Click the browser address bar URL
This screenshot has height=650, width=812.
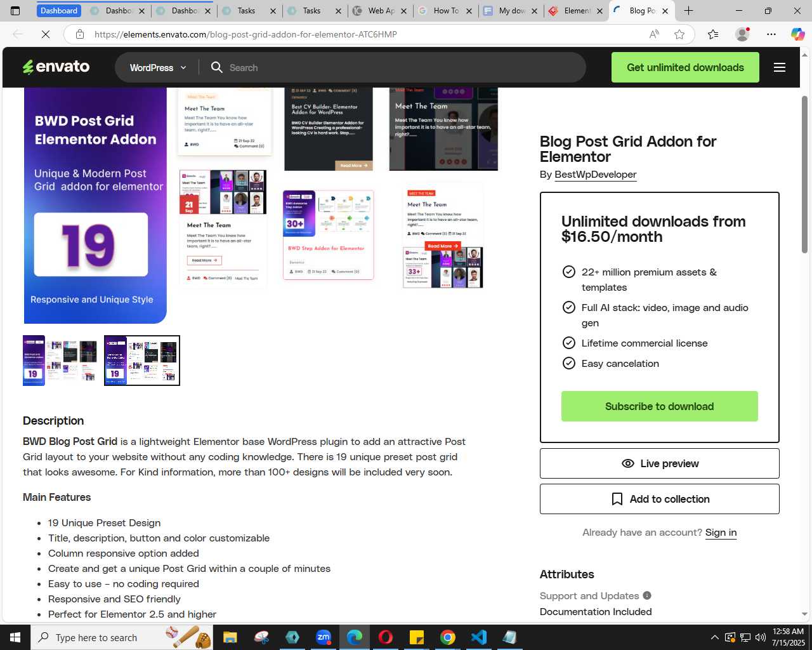[246, 34]
